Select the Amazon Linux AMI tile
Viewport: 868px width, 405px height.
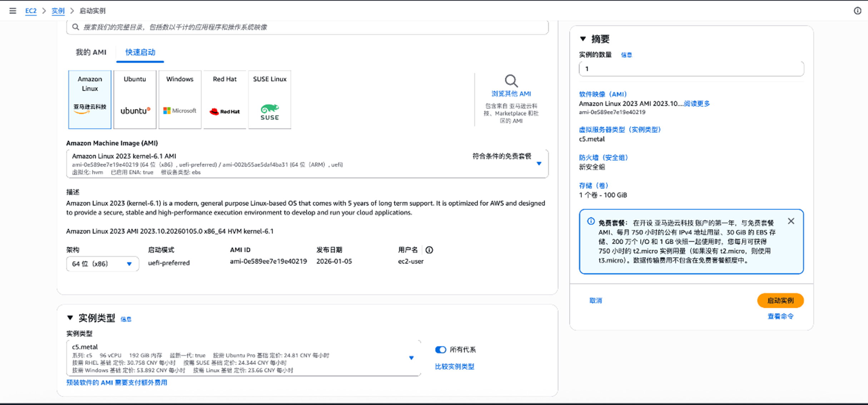90,99
